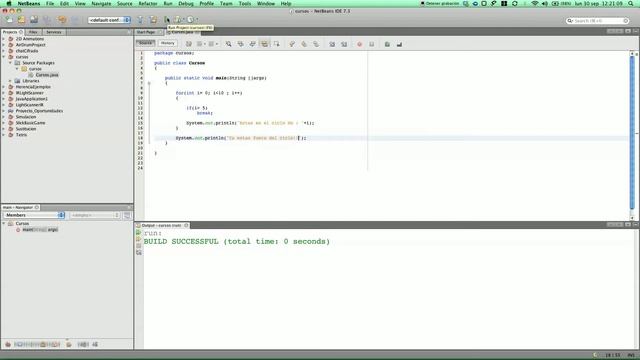Open the configuration dropdown in the toolbar
The height and width of the screenshot is (360, 640).
(x=109, y=20)
